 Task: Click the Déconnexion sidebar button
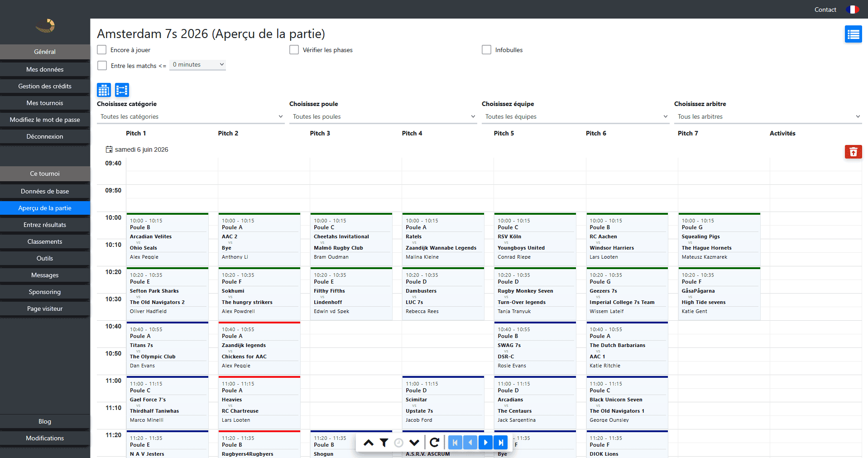click(45, 136)
